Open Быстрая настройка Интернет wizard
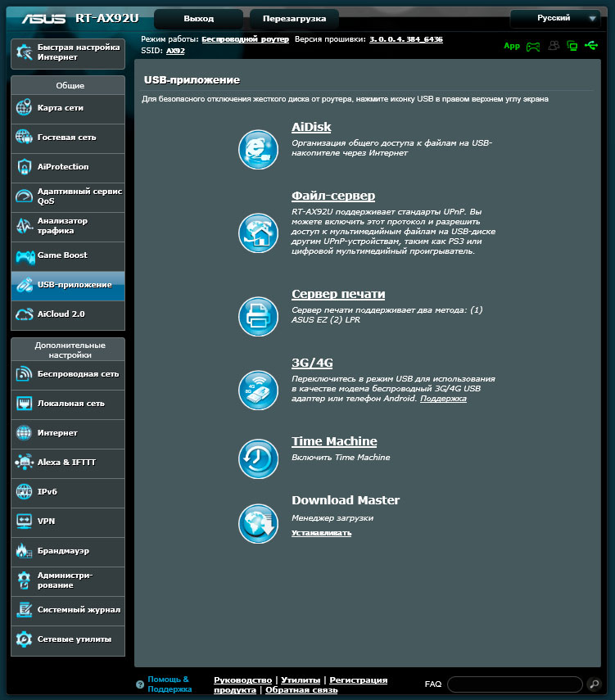This screenshot has width=615, height=700. [68, 53]
